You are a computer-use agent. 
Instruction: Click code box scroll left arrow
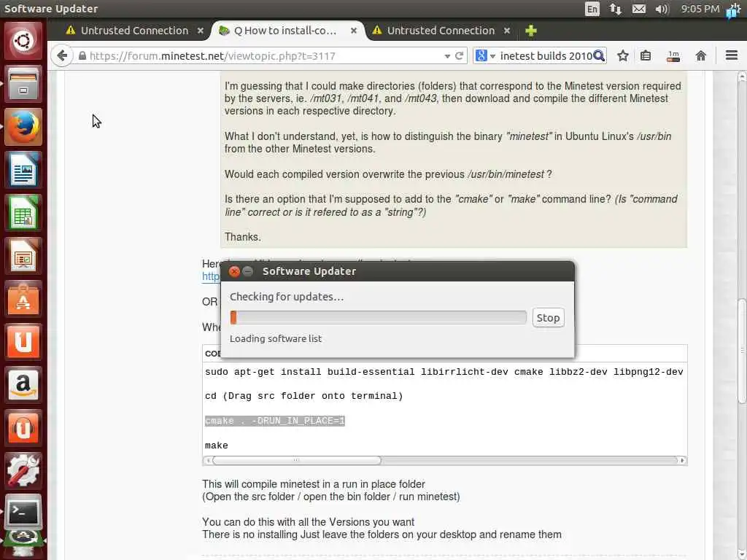click(207, 461)
